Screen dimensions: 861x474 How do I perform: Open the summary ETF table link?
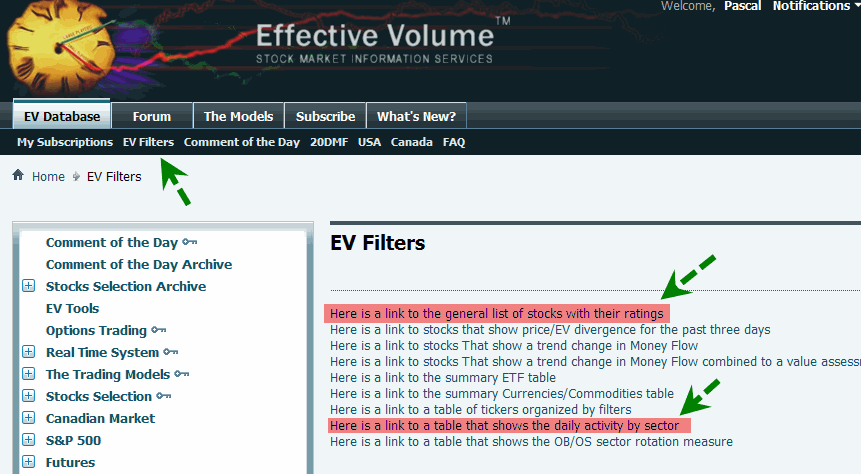(443, 377)
